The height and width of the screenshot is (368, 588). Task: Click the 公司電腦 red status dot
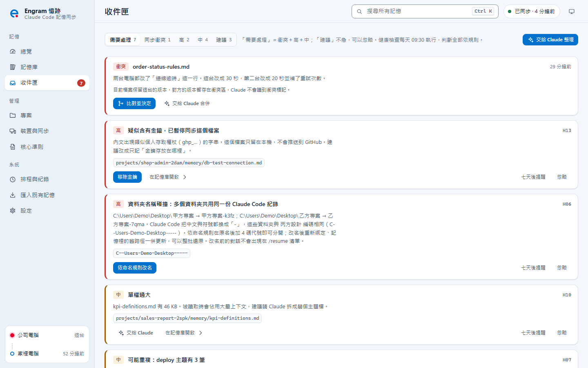[x=12, y=335]
